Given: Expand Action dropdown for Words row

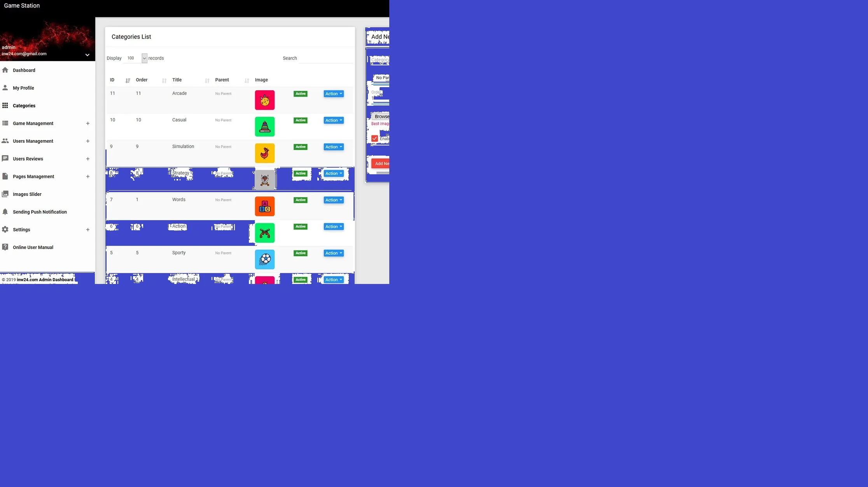Looking at the screenshot, I should [333, 200].
